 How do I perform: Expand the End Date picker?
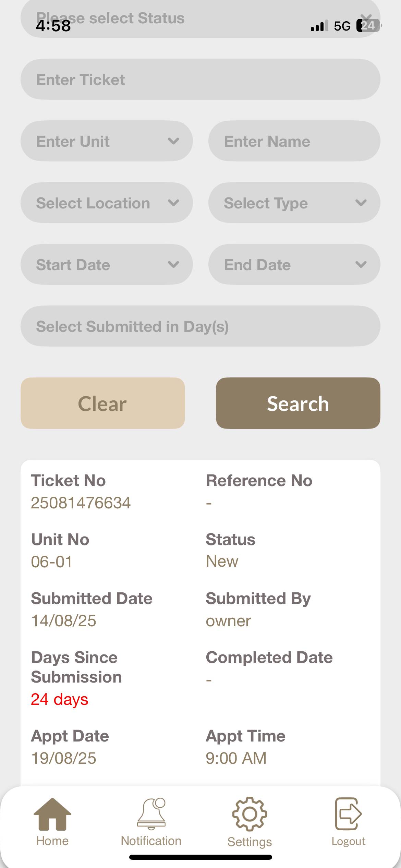(294, 265)
